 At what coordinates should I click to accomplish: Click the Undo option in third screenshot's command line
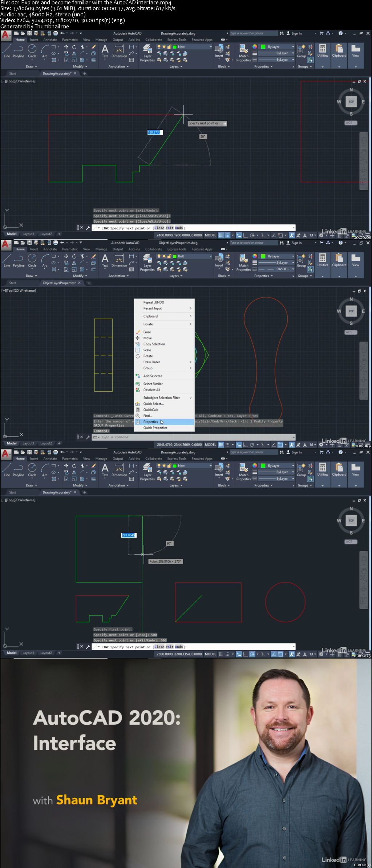coord(179,647)
